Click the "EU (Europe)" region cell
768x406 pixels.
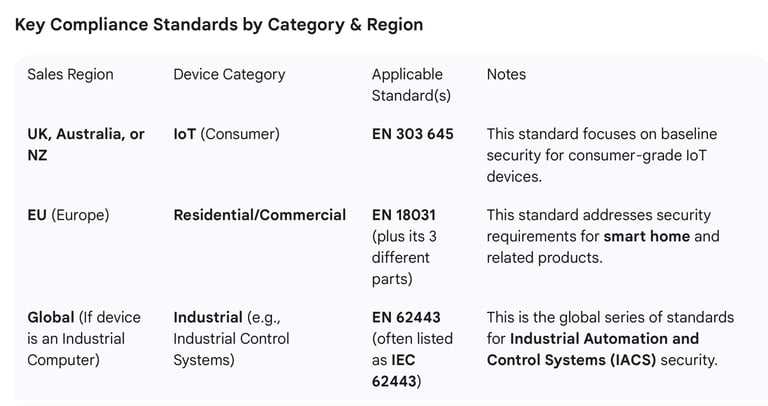coord(68,215)
